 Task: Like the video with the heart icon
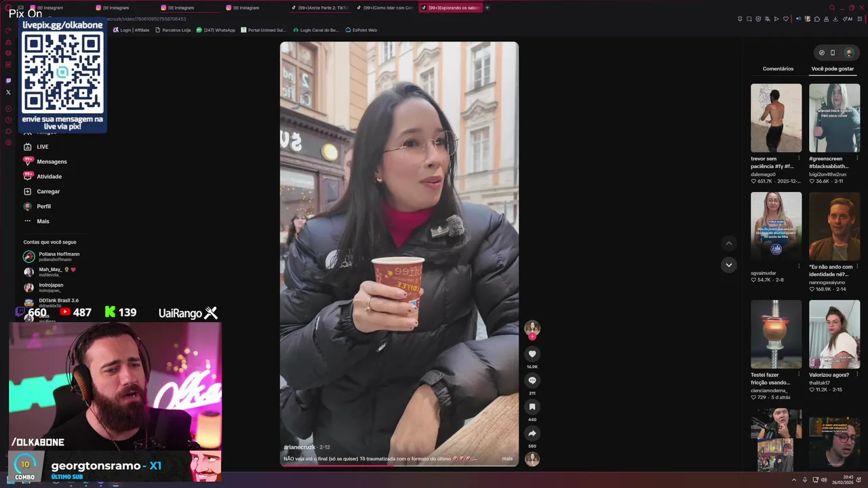pos(532,354)
